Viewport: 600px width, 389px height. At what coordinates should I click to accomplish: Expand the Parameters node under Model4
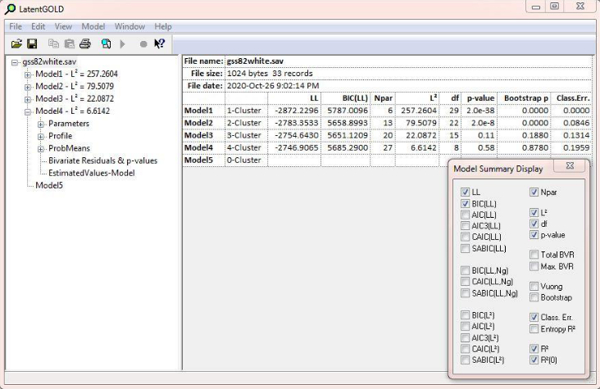click(x=41, y=124)
